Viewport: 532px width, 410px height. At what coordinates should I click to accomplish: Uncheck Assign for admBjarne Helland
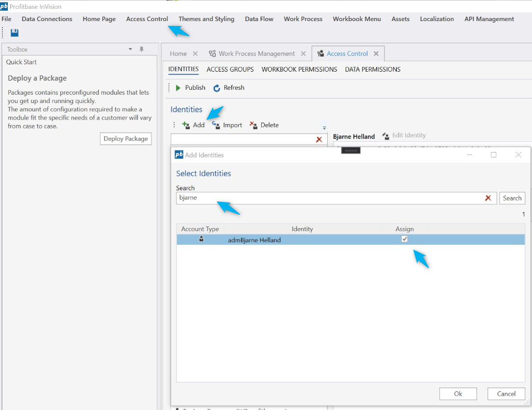(405, 239)
